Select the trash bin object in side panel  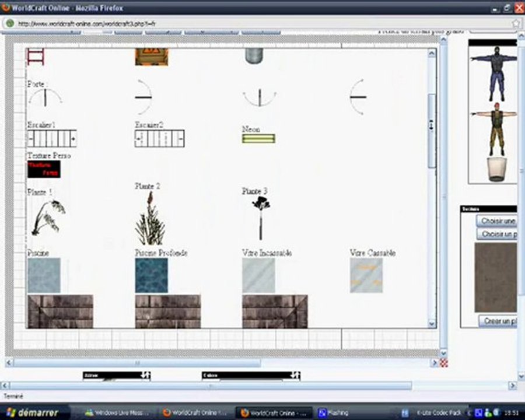pos(496,170)
